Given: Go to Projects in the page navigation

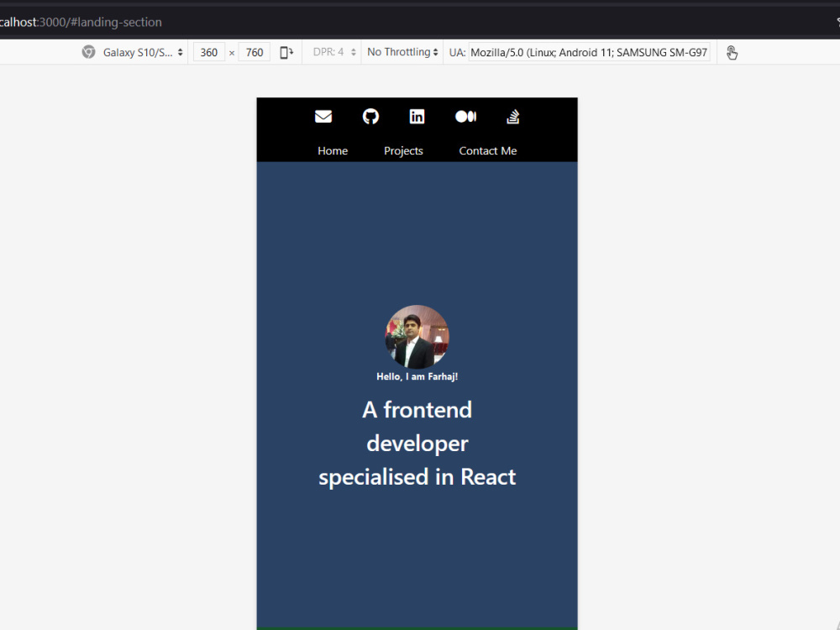Looking at the screenshot, I should [x=403, y=150].
